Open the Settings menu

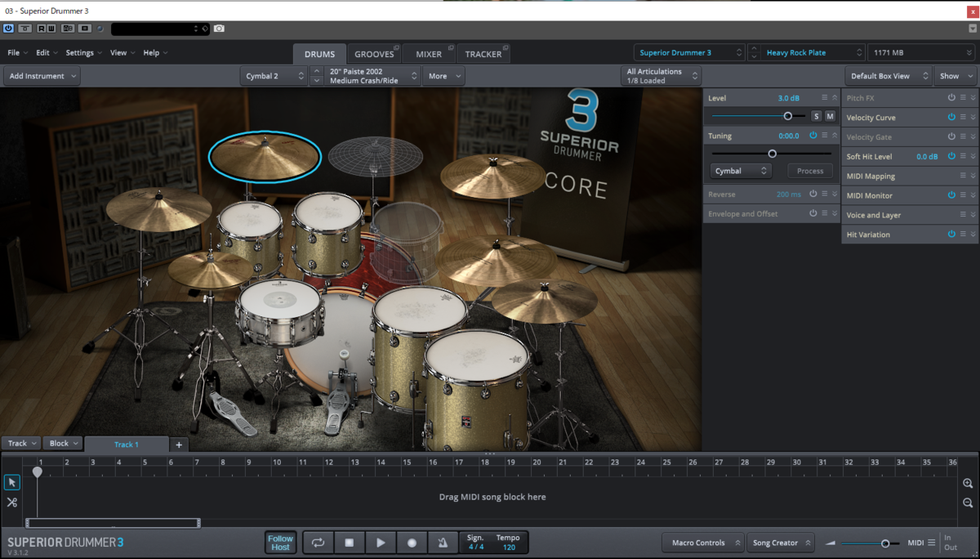[83, 52]
